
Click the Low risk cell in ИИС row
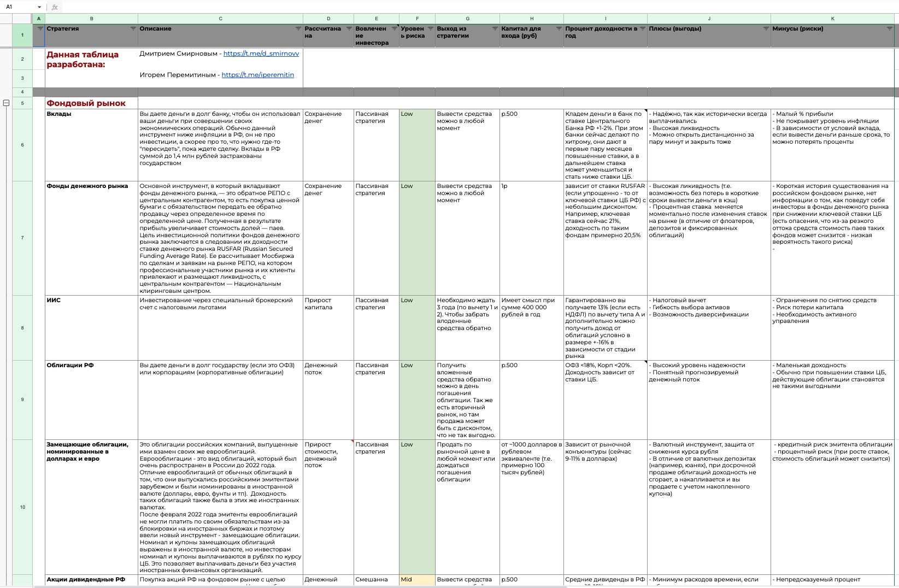[417, 328]
